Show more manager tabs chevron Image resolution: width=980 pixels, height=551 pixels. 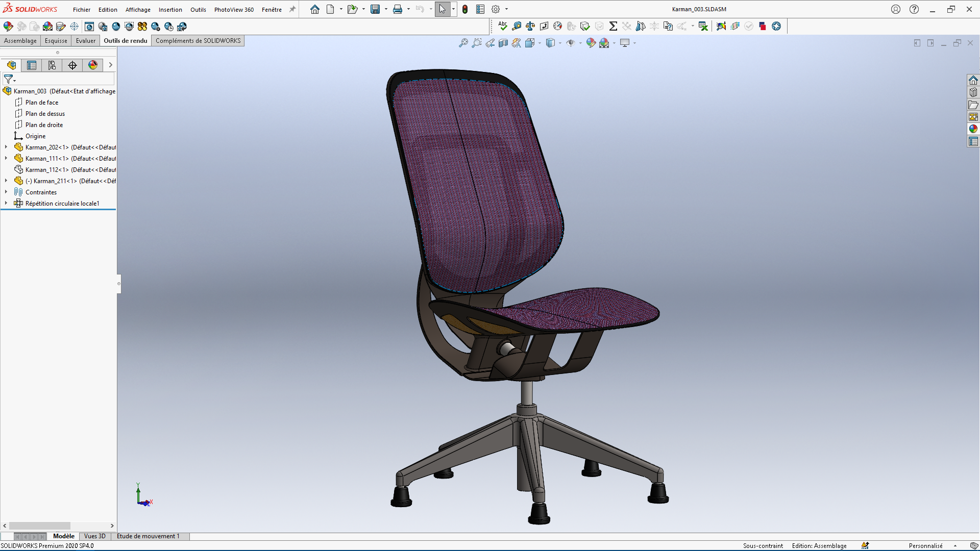pyautogui.click(x=110, y=65)
